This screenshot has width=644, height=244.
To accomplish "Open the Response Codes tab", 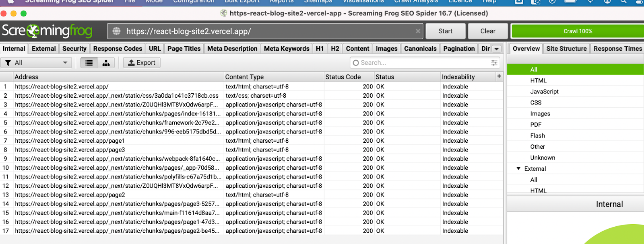I will point(118,49).
